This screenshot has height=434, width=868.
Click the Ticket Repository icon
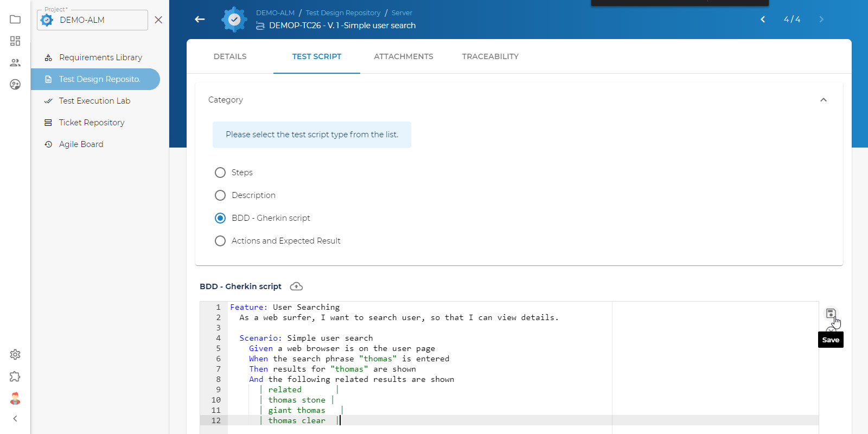click(48, 123)
